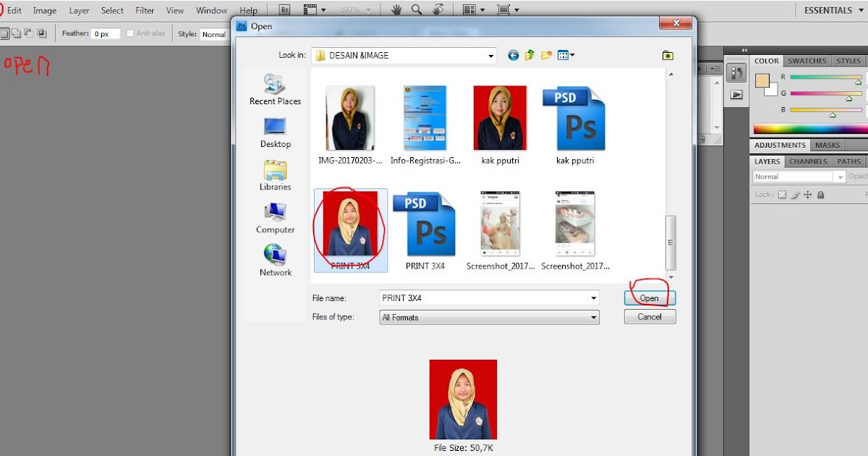Select the Hand tool in the application bar

(396, 9)
